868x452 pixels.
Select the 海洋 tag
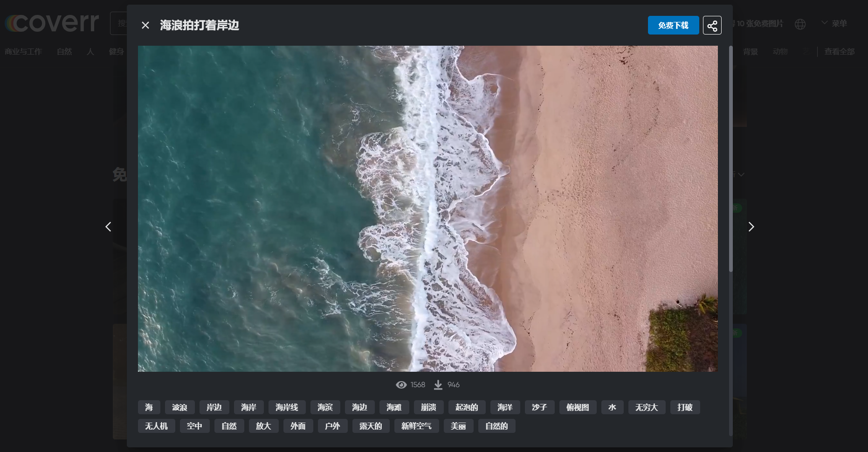[505, 407]
